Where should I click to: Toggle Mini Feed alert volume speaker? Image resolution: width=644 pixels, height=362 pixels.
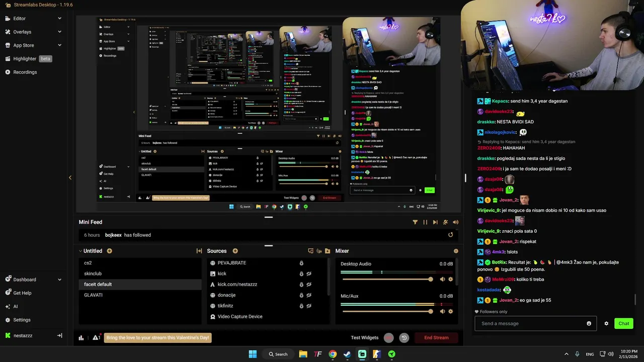455,222
